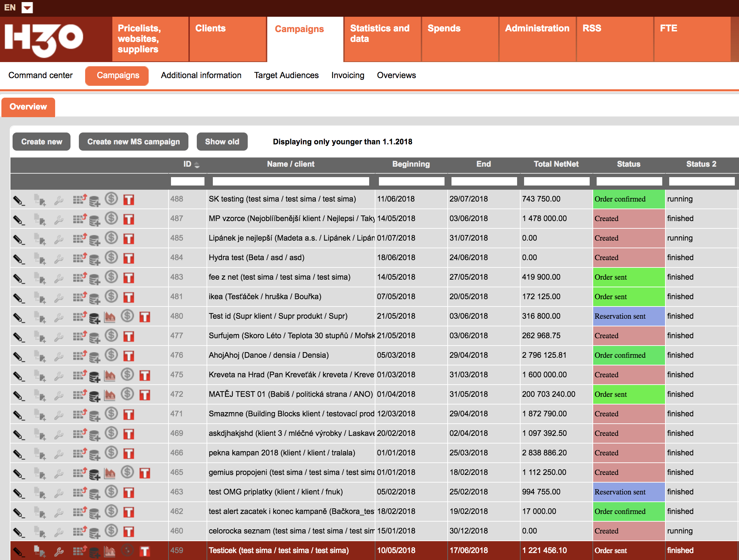Open wrench settings for campaign 485
Screen dimensions: 739x560
coord(59,240)
